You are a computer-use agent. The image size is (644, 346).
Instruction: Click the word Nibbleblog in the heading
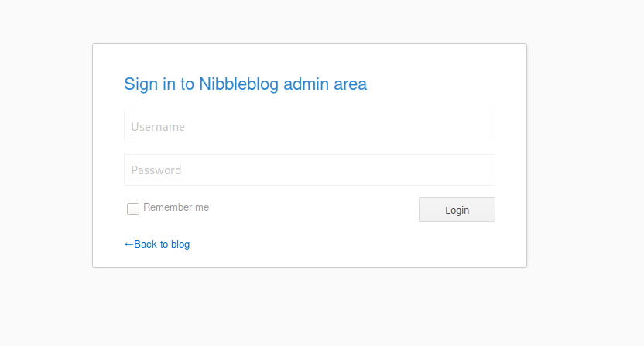[x=238, y=84]
